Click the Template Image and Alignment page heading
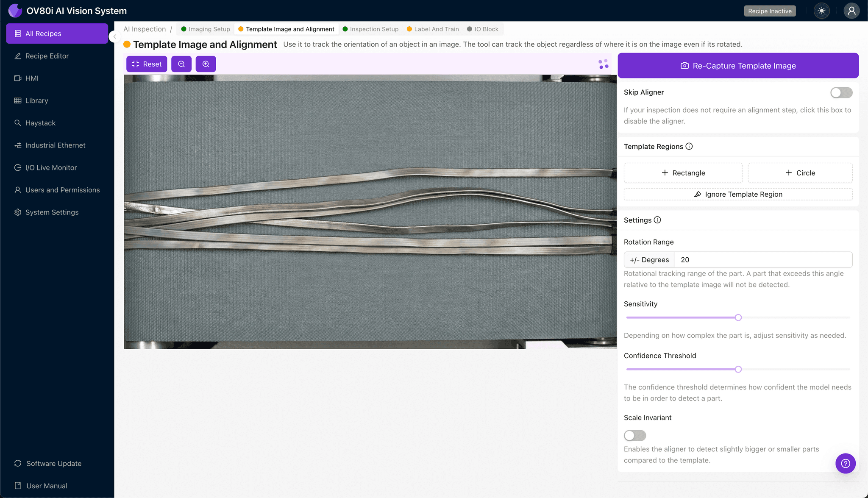 click(205, 45)
